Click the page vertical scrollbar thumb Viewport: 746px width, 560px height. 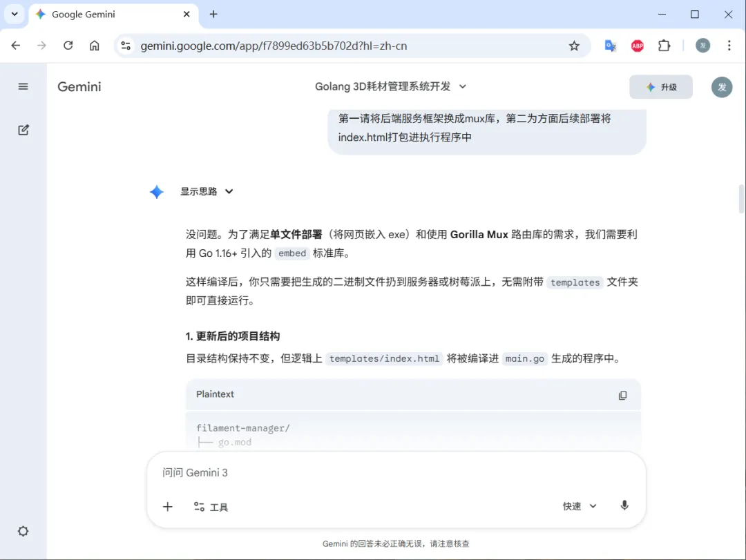740,199
